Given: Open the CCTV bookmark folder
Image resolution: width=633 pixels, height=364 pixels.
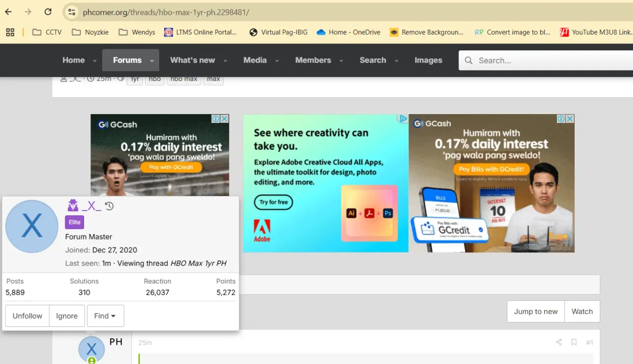Looking at the screenshot, I should (x=47, y=32).
